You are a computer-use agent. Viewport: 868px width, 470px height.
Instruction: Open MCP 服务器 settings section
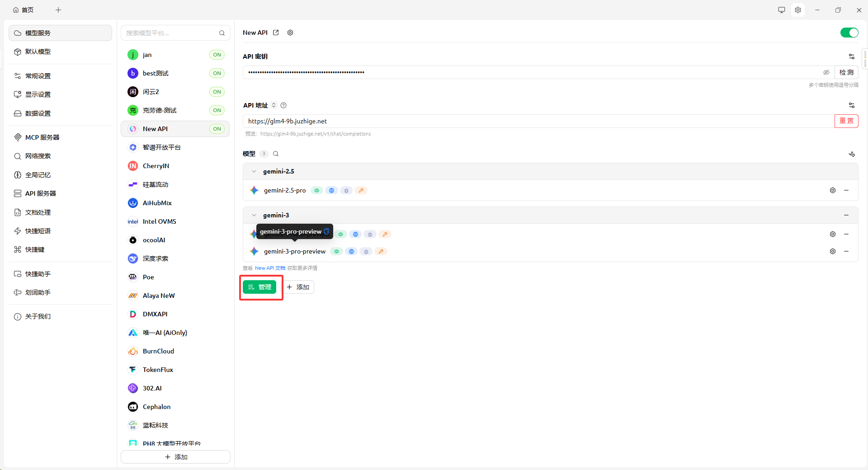42,137
